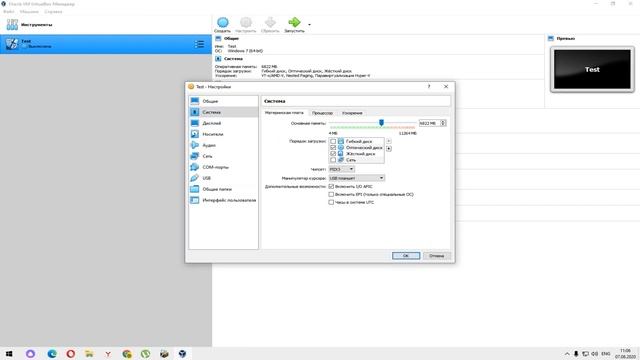The width and height of the screenshot is (640, 360).
Task: Expand the dropdown arrow next to Запустить
Action: [309, 24]
